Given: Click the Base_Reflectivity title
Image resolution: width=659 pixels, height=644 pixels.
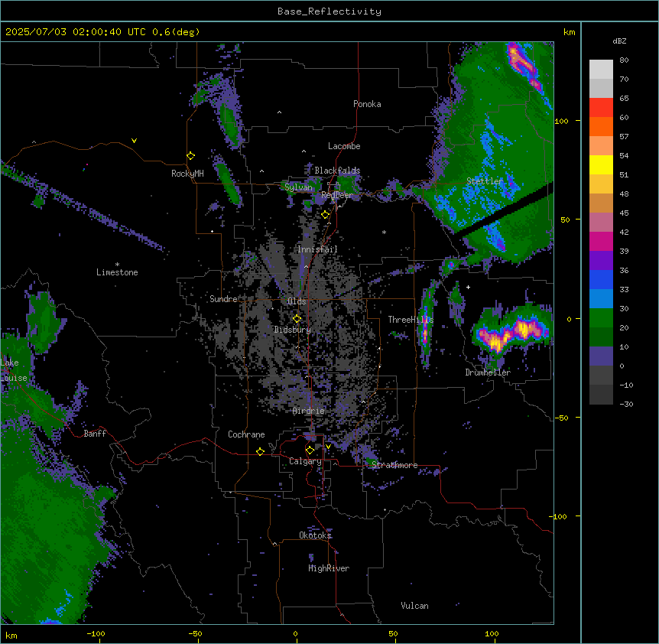Looking at the screenshot, I should coord(329,11).
